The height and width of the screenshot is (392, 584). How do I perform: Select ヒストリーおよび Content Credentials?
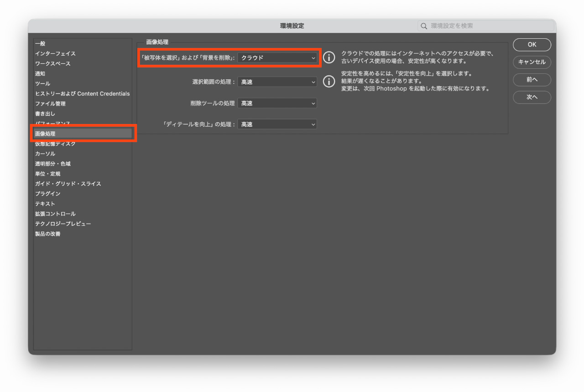pos(83,94)
